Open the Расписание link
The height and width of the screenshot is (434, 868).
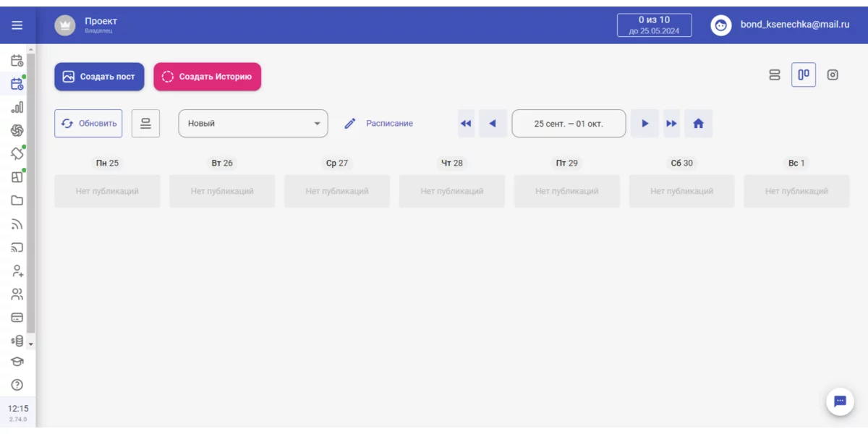click(x=389, y=124)
